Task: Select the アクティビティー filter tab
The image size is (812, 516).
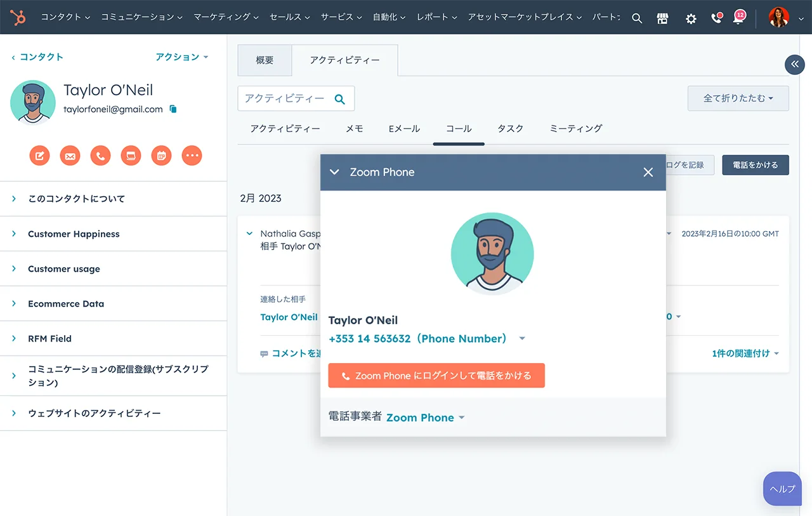Action: (x=285, y=129)
